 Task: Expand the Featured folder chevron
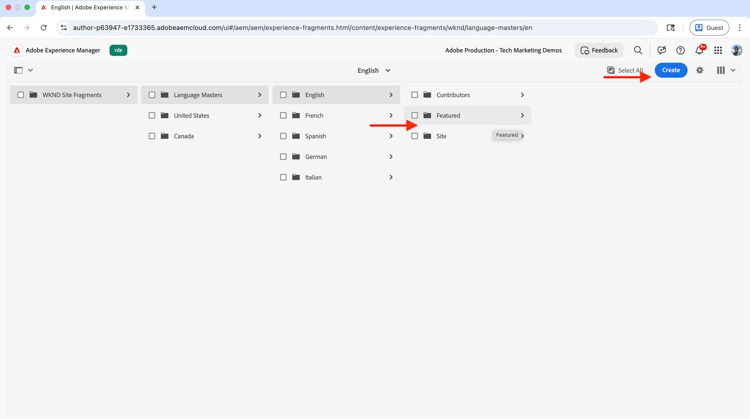[522, 115]
